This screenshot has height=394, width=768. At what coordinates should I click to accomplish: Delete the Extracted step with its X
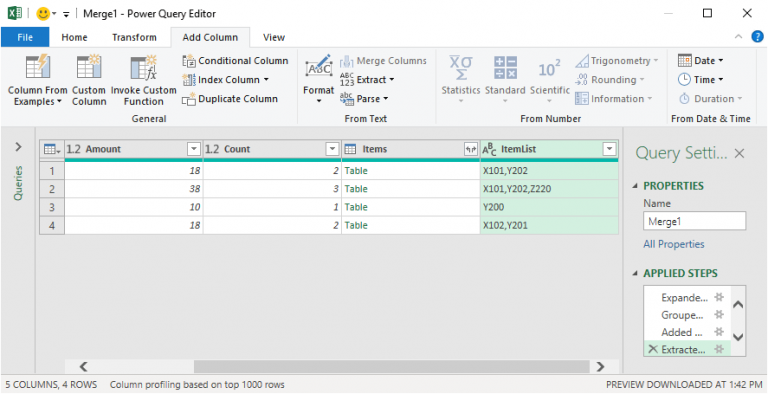pos(652,349)
